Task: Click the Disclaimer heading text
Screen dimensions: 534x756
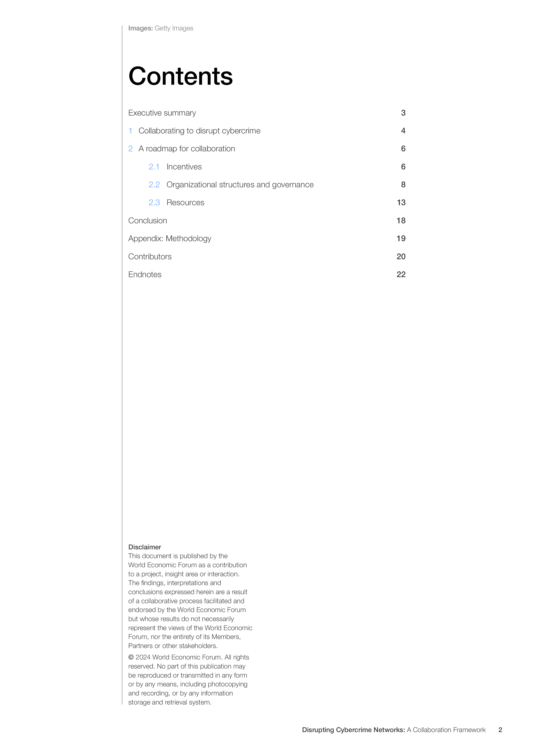Action: pyautogui.click(x=144, y=547)
